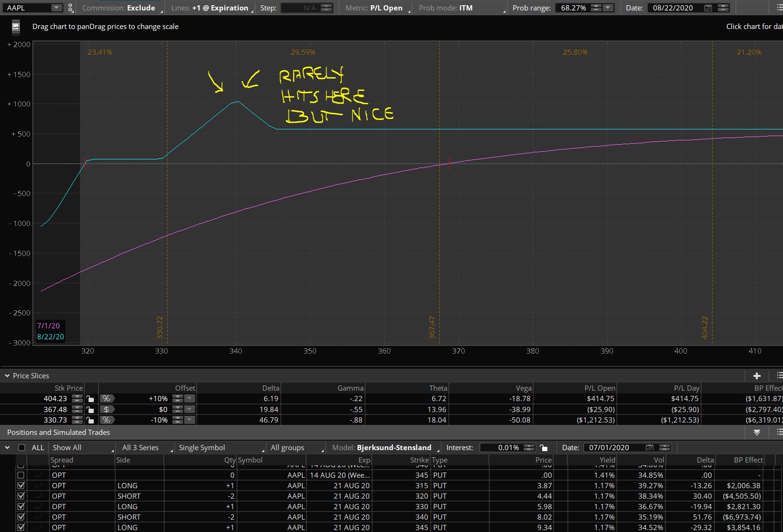Click the lock icon on the 404.23 price slice
Image resolution: width=783 pixels, height=532 pixels.
[x=90, y=399]
